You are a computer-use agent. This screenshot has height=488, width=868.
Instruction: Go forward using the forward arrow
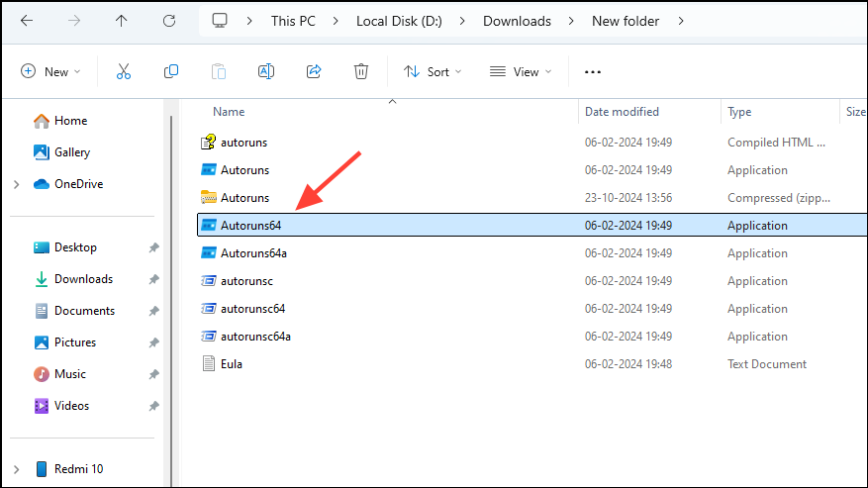(74, 21)
